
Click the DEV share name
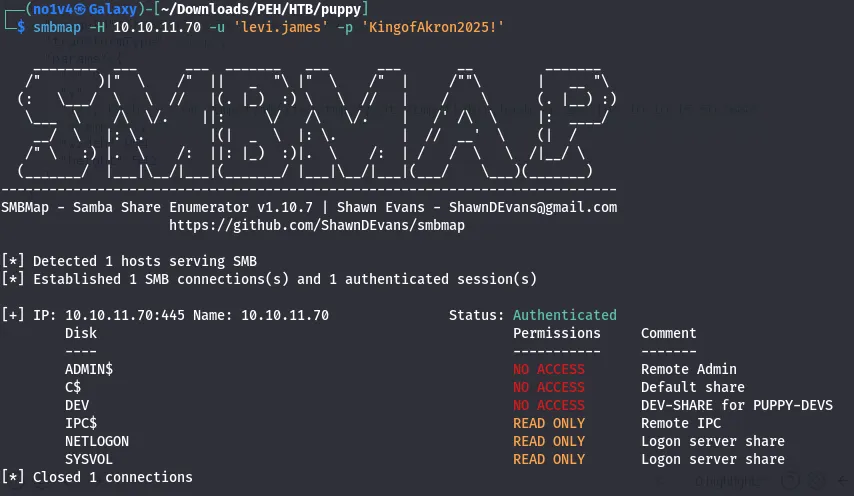pos(77,405)
